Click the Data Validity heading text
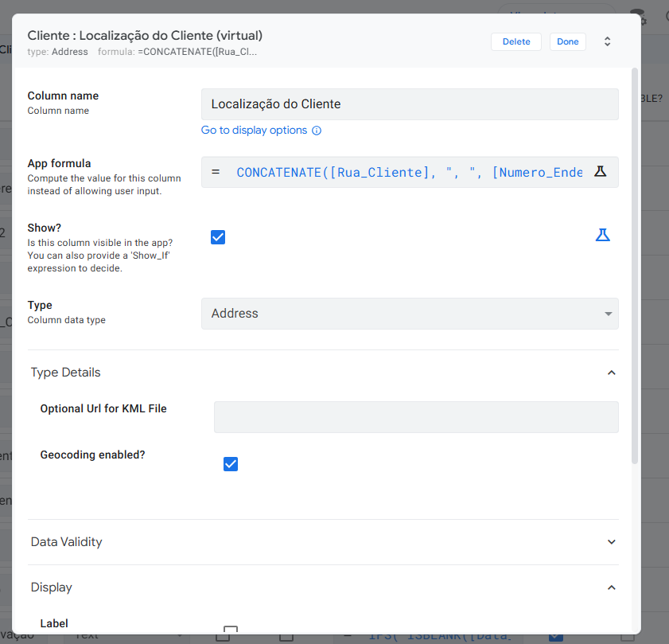 tap(67, 542)
